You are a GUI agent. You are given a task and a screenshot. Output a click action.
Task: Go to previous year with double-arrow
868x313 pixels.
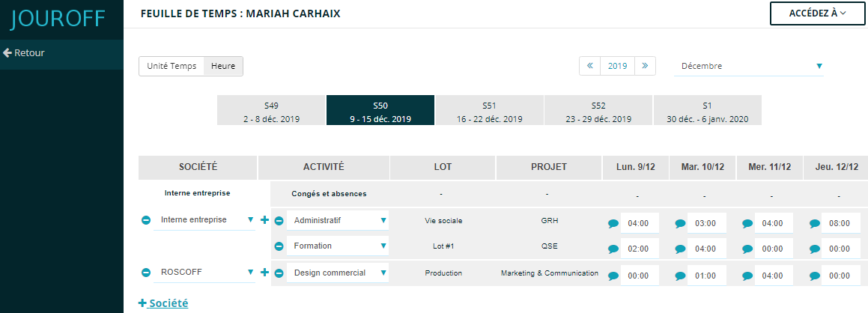(590, 66)
